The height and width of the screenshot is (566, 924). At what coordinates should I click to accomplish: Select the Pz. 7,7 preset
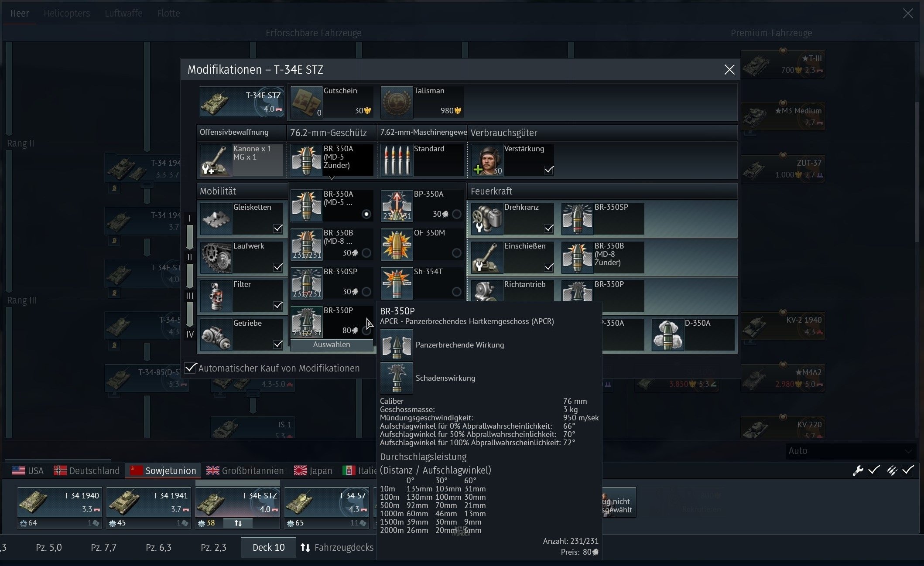tap(103, 548)
